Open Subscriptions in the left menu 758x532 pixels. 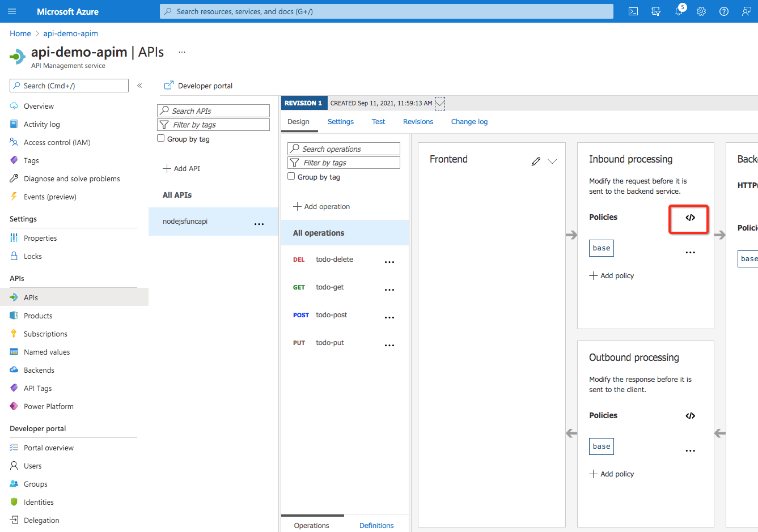pos(45,334)
